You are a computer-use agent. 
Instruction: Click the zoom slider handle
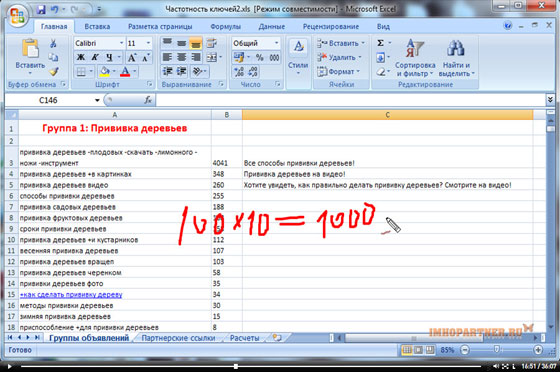[x=496, y=350]
